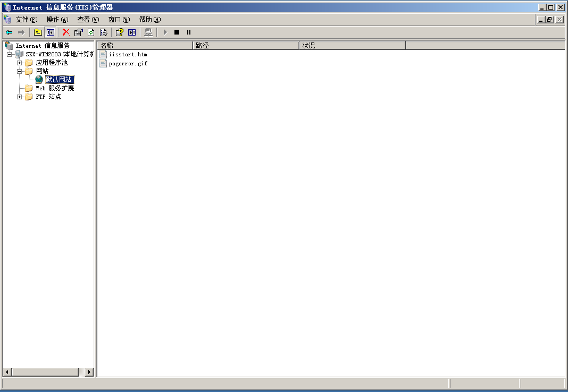This screenshot has height=392, width=568.
Task: Restore the inner MMC child window
Action: click(550, 20)
